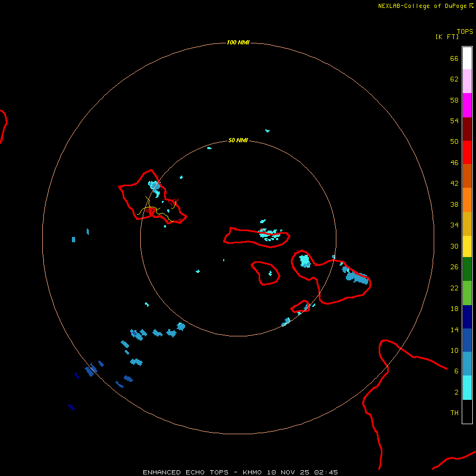Click the 100 NMI range ring label
The width and height of the screenshot is (476, 476).
[238, 42]
